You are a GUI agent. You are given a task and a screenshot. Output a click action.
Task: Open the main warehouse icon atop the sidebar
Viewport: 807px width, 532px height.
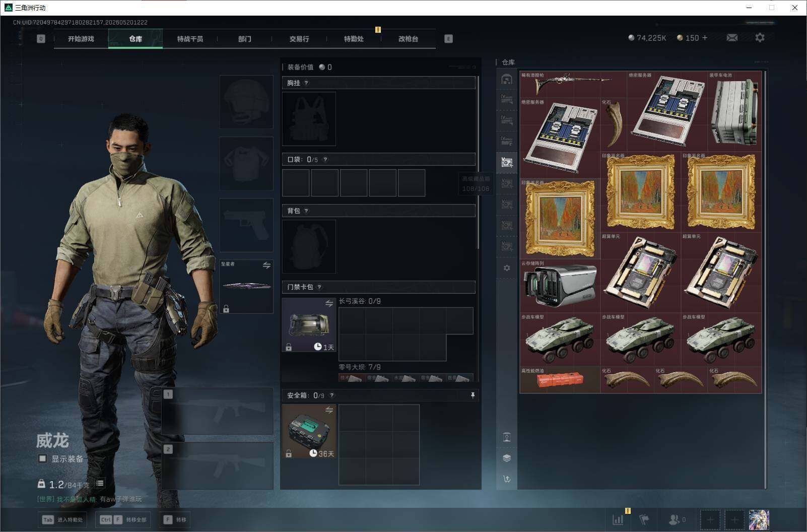(x=507, y=79)
